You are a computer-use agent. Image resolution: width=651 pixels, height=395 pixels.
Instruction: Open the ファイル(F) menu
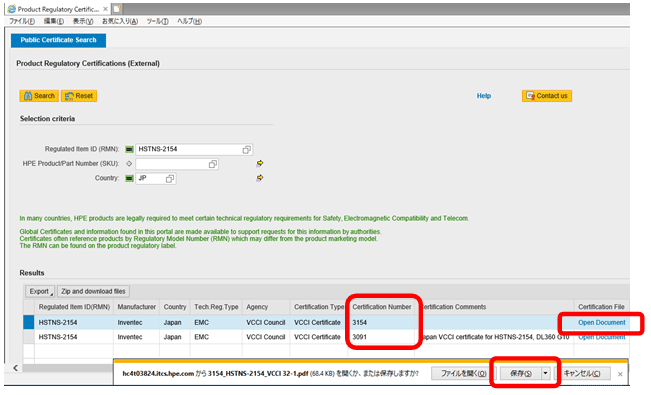pos(22,21)
